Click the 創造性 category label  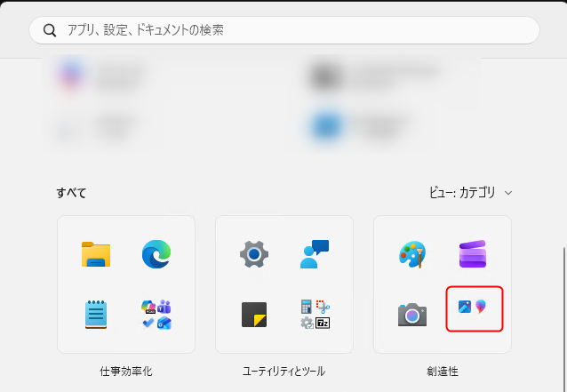click(x=443, y=371)
